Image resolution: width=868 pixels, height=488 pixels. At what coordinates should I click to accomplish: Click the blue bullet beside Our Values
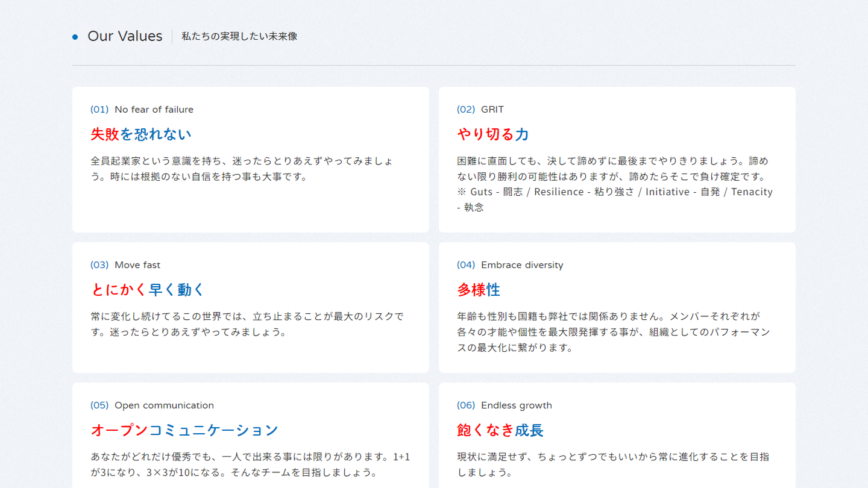click(x=75, y=37)
